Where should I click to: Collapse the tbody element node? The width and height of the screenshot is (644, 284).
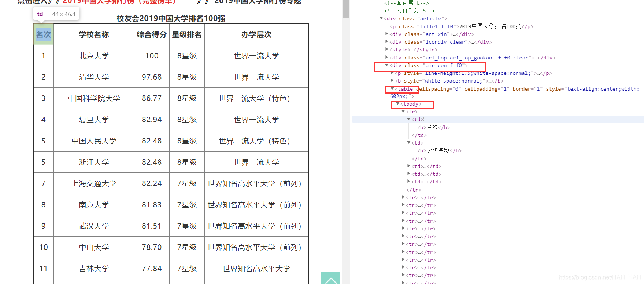point(398,104)
